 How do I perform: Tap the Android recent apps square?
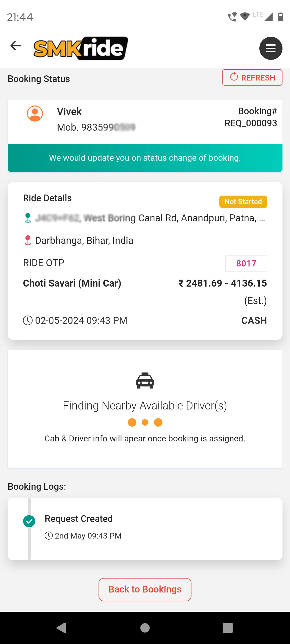tap(228, 628)
